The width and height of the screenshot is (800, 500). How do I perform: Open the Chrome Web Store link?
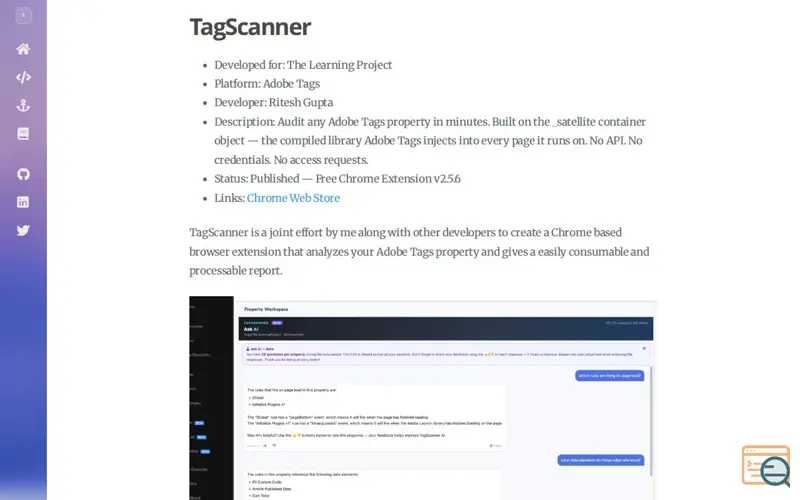click(x=293, y=198)
